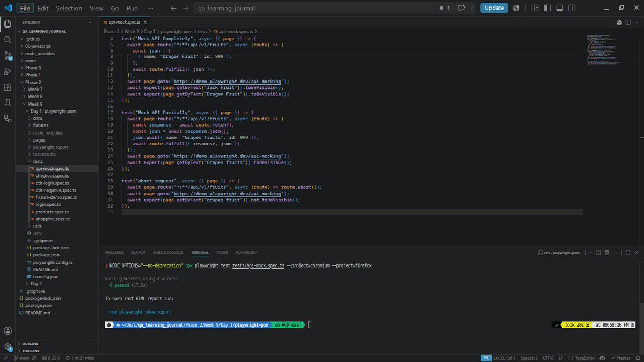644x362 pixels.
Task: Open the chat sparkle icon in title bar
Action: 461,8
